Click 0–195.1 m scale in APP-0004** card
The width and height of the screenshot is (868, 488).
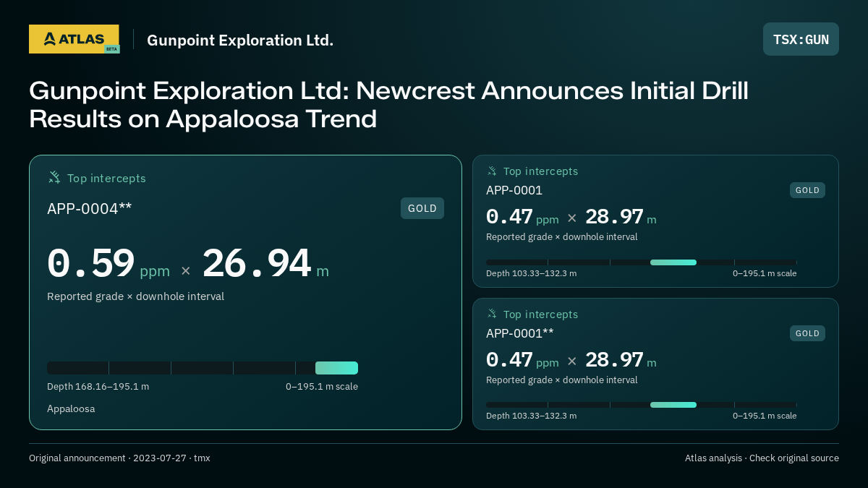pyautogui.click(x=322, y=386)
